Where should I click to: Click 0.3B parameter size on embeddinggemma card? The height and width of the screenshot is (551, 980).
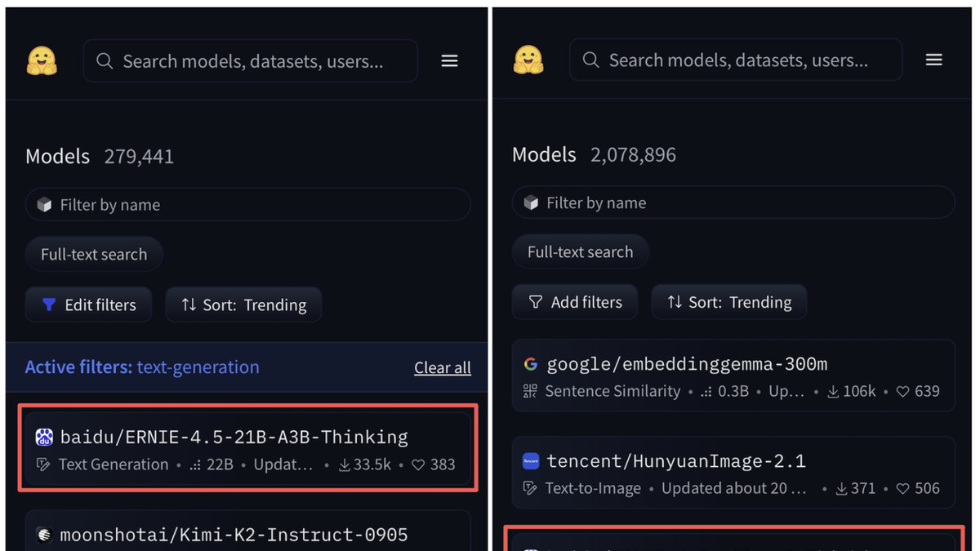(x=733, y=391)
